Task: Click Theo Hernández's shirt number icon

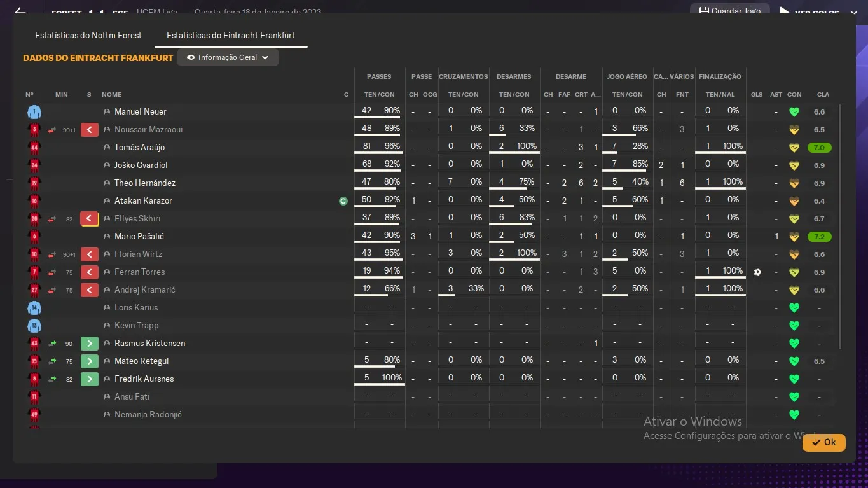Action: pos(34,183)
